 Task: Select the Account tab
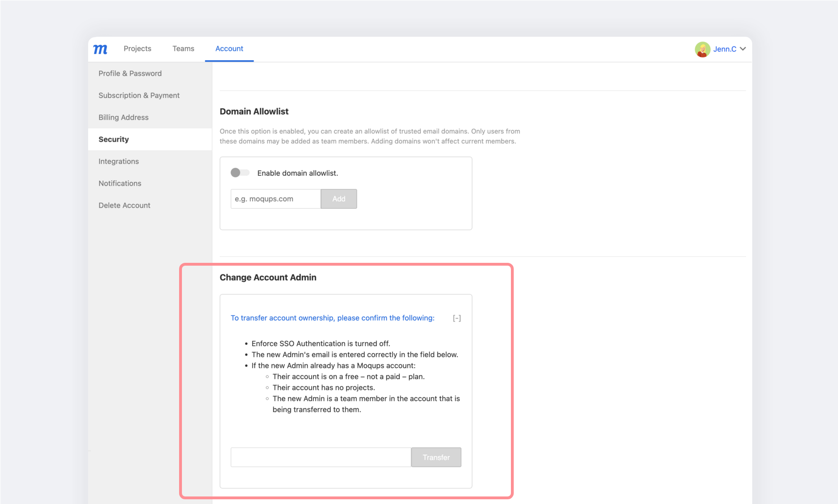[229, 49]
